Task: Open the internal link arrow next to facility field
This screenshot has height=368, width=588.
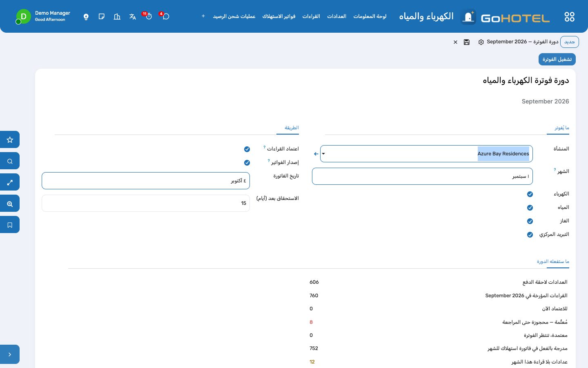Action: pyautogui.click(x=316, y=154)
